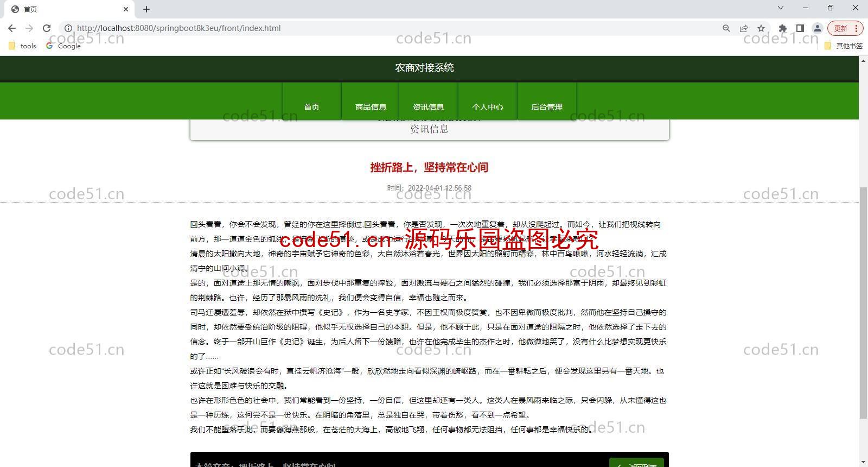The width and height of the screenshot is (868, 467).
Task: Click the address bar URL field
Action: (x=391, y=28)
